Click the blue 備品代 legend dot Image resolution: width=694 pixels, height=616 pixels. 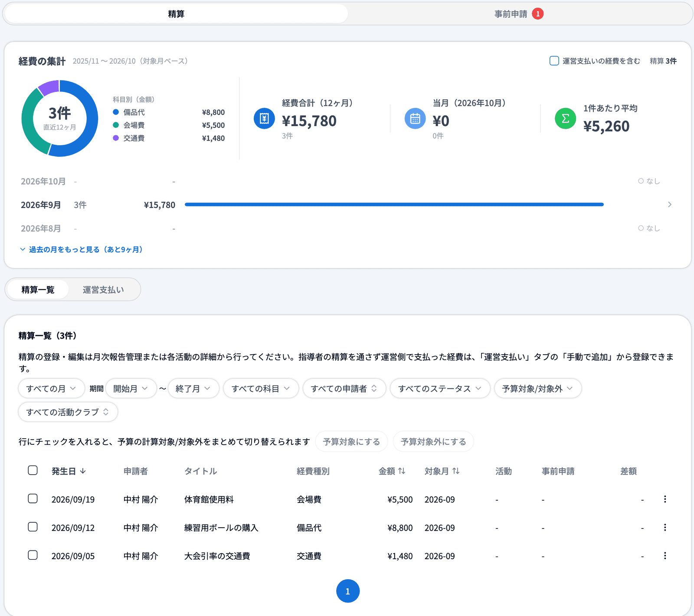click(x=116, y=112)
